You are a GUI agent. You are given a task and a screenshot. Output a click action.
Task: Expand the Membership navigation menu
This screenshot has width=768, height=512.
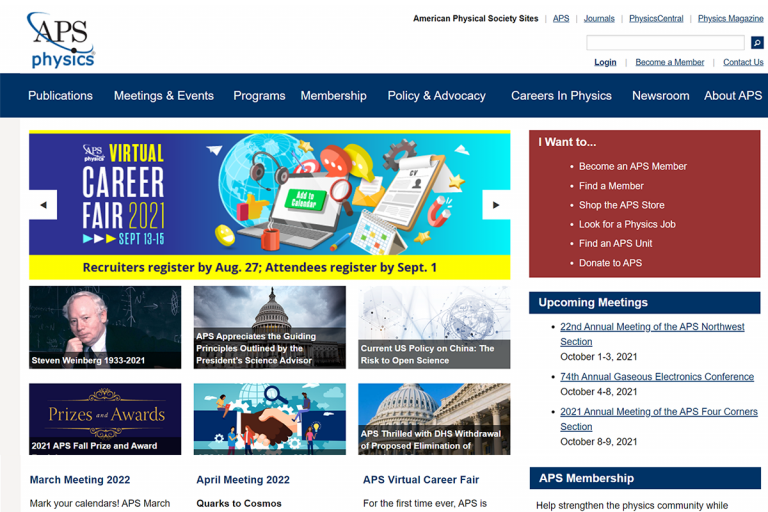click(333, 96)
